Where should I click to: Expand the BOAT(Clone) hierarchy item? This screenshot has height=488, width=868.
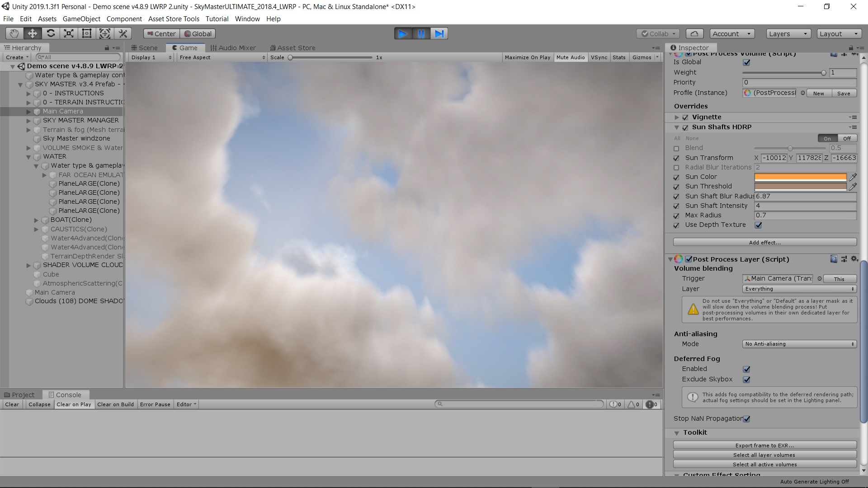[36, 220]
